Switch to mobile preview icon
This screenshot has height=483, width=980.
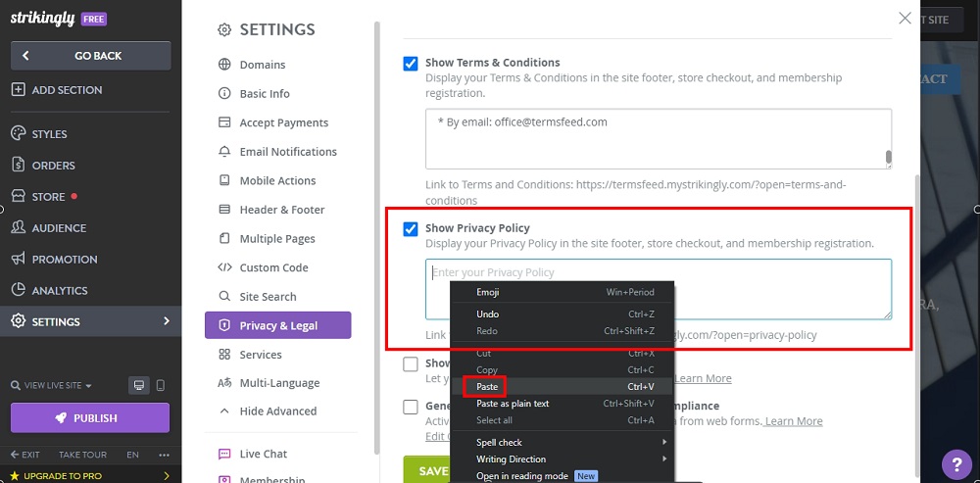coord(160,385)
